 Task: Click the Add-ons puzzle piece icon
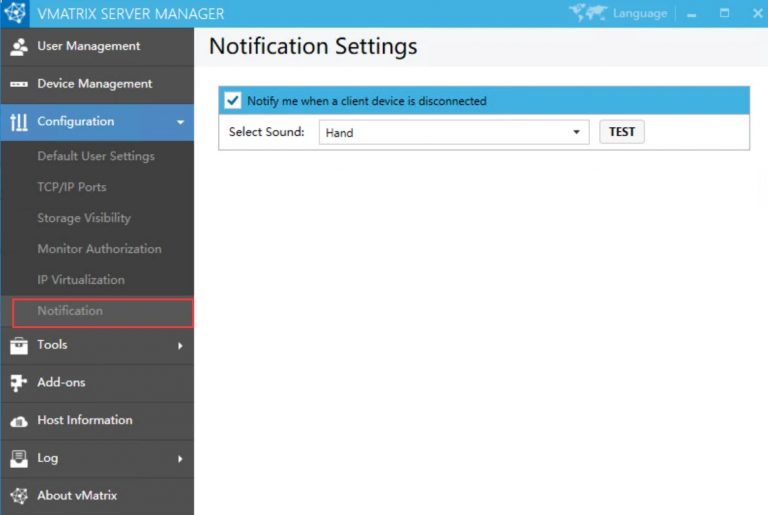(18, 383)
